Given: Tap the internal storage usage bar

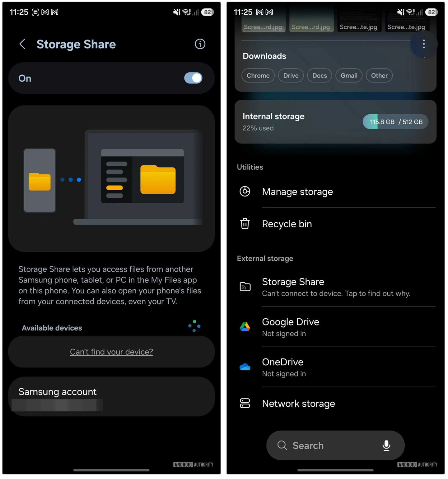Looking at the screenshot, I should tap(395, 122).
